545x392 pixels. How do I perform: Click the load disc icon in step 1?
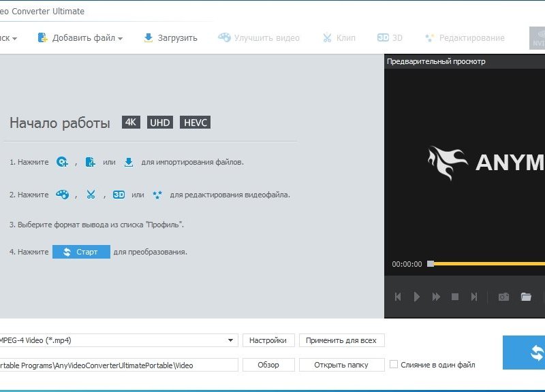click(62, 162)
